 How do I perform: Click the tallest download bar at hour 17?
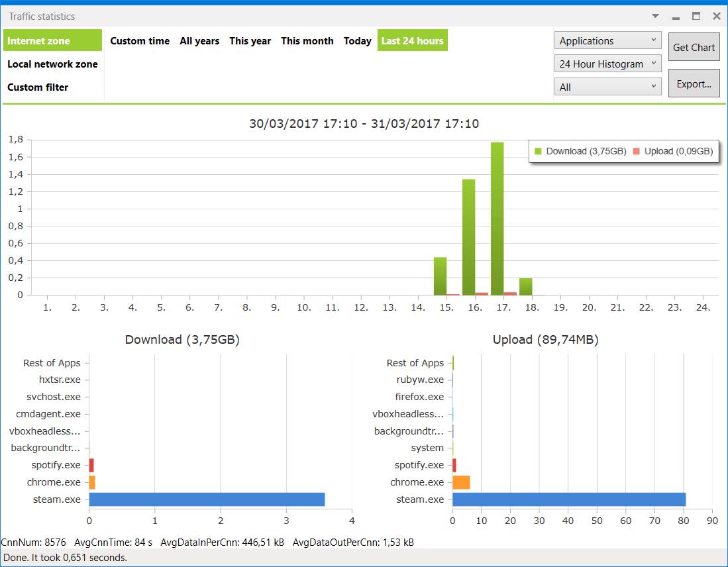(497, 219)
